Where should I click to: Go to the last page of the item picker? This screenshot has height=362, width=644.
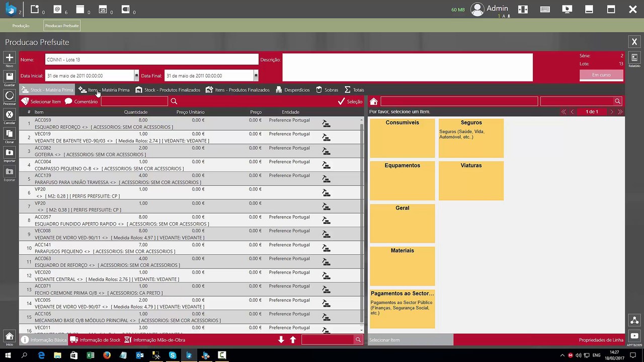click(620, 112)
